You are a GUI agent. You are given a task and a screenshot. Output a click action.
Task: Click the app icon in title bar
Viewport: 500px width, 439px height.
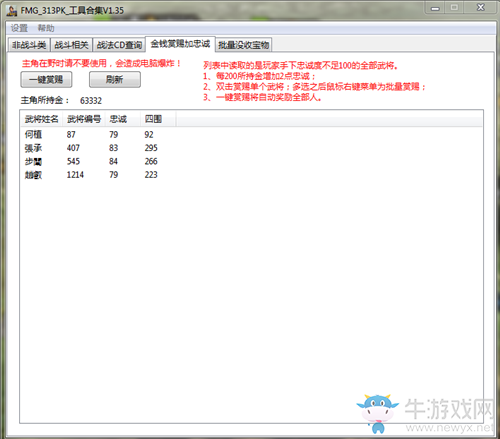[x=12, y=11]
